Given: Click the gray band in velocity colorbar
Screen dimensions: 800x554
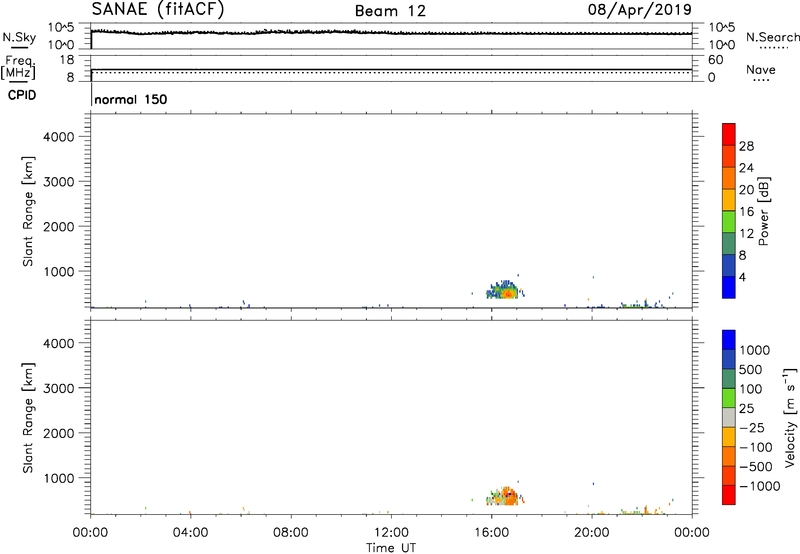Looking at the screenshot, I should coord(729,418).
